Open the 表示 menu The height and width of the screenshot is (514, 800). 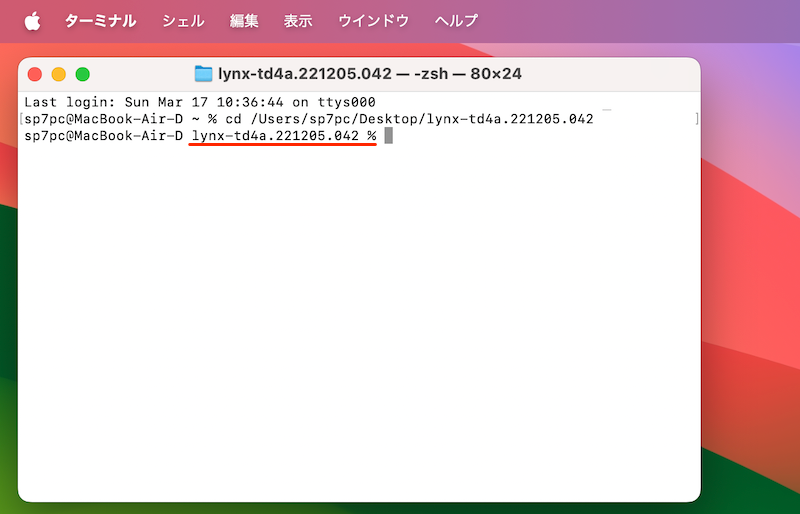298,20
